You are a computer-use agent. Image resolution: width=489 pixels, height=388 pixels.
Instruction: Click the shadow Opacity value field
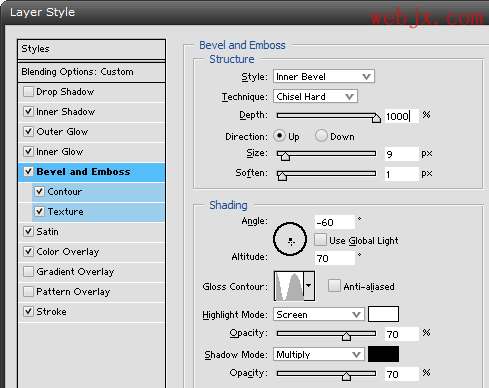pyautogui.click(x=401, y=374)
